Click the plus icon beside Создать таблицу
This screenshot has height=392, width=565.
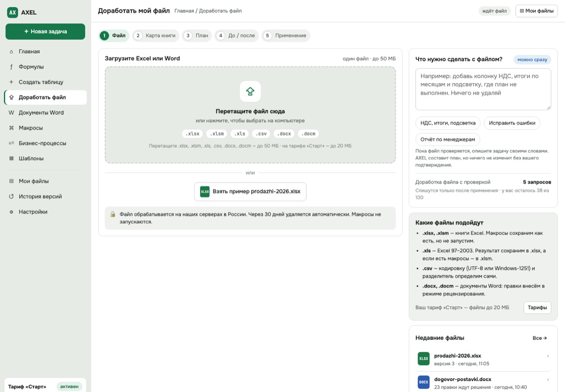click(11, 82)
